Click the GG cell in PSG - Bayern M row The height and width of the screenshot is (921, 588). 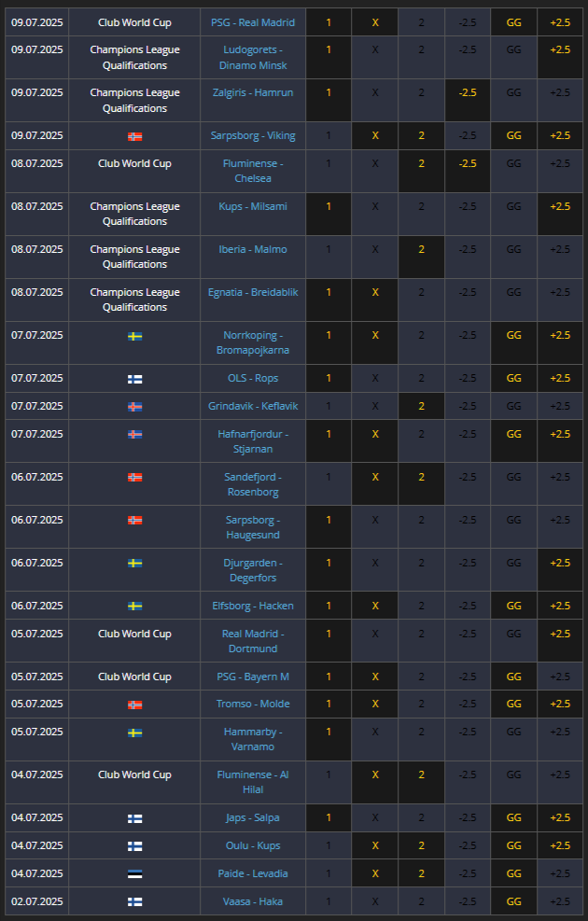pyautogui.click(x=513, y=677)
